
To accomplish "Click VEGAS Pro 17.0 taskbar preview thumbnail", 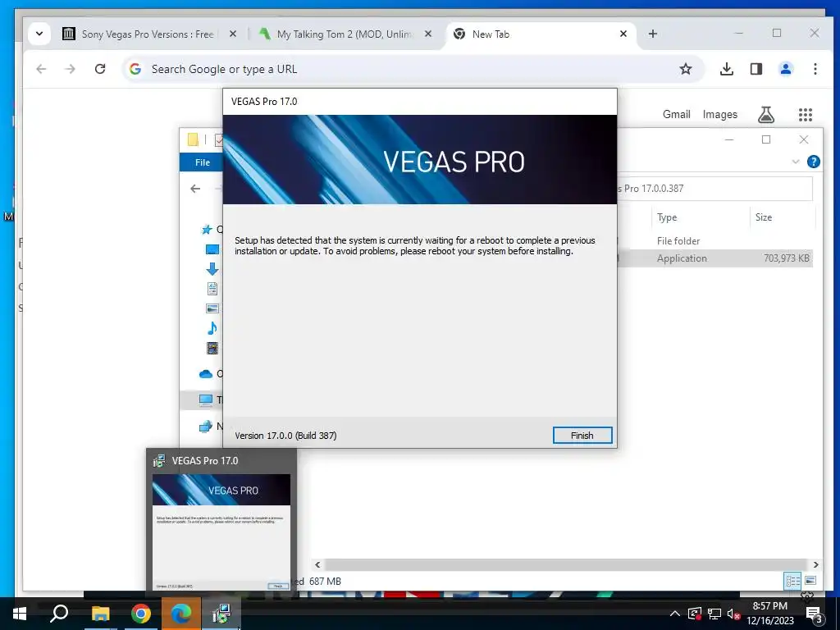I will pos(221,532).
